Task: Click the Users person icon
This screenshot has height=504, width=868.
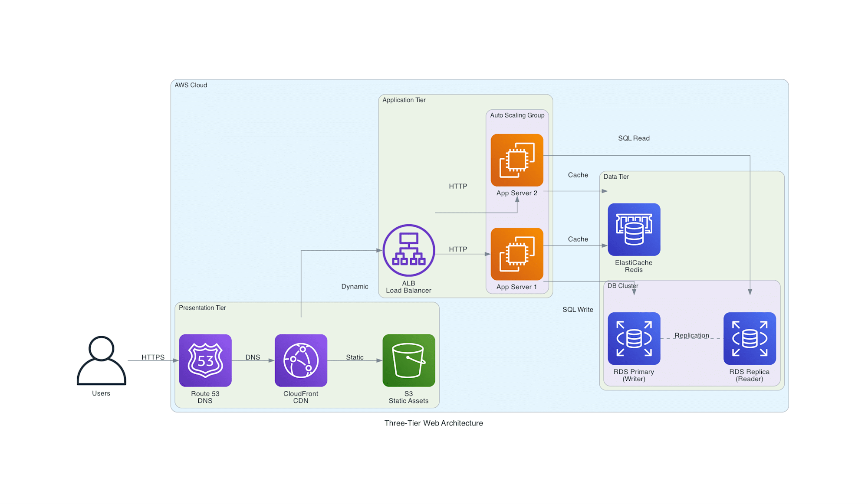Action: pyautogui.click(x=101, y=360)
